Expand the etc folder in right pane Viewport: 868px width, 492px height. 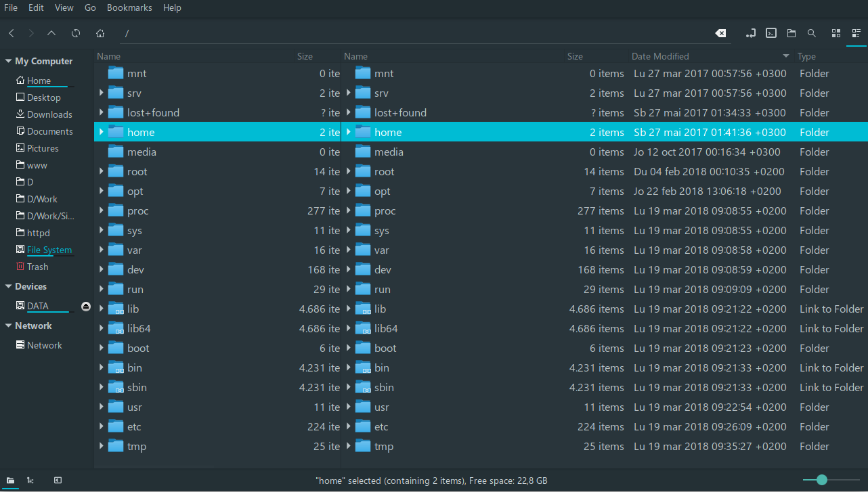tap(348, 426)
